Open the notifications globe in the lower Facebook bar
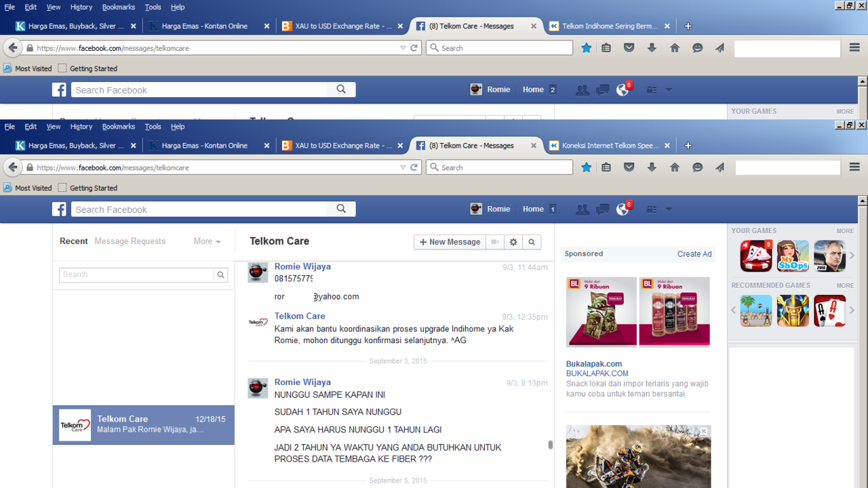868x488 pixels. click(623, 209)
